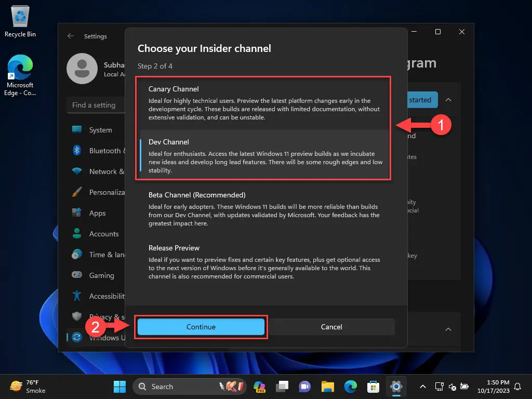Open the Windows Start menu

click(x=119, y=387)
